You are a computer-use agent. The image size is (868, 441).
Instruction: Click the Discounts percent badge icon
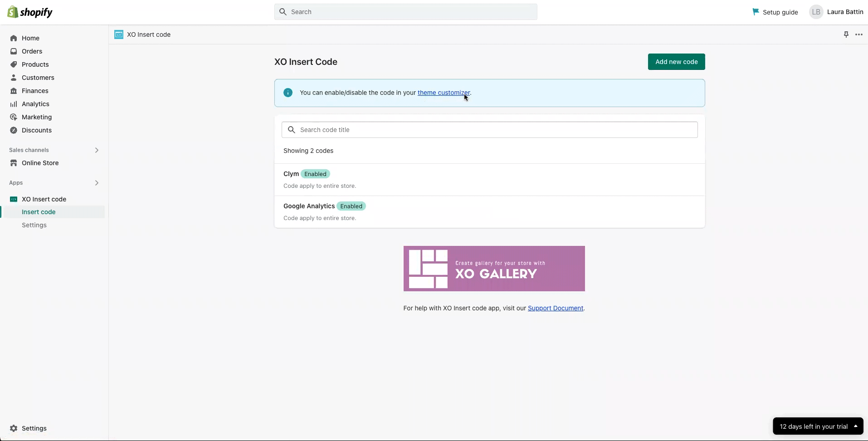pyautogui.click(x=14, y=130)
